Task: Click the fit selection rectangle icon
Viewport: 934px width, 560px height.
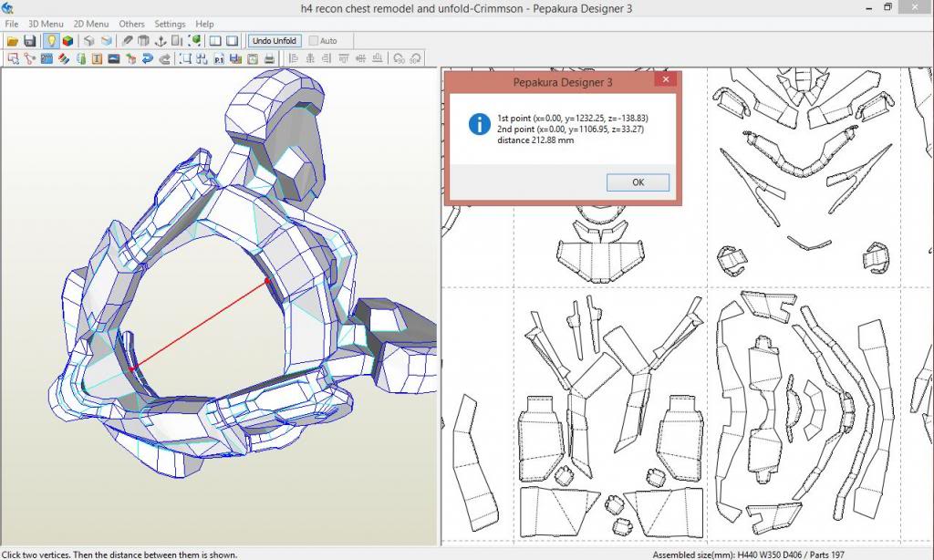Action: click(185, 58)
